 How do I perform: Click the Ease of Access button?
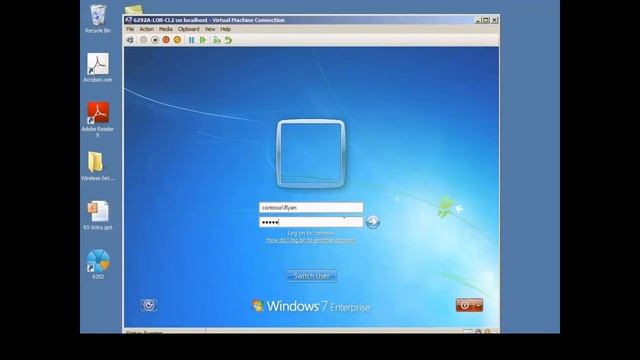[149, 305]
